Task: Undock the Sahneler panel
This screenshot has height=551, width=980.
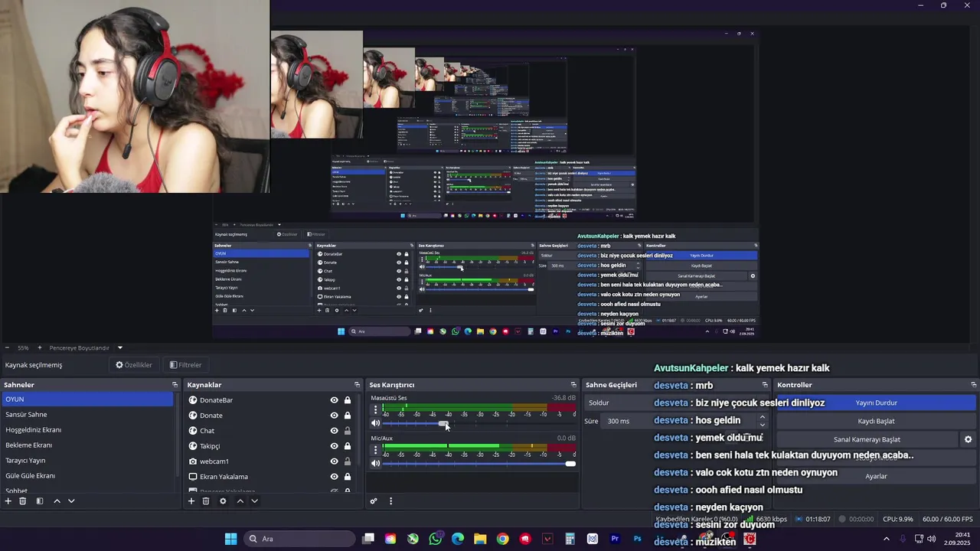Action: pyautogui.click(x=175, y=385)
